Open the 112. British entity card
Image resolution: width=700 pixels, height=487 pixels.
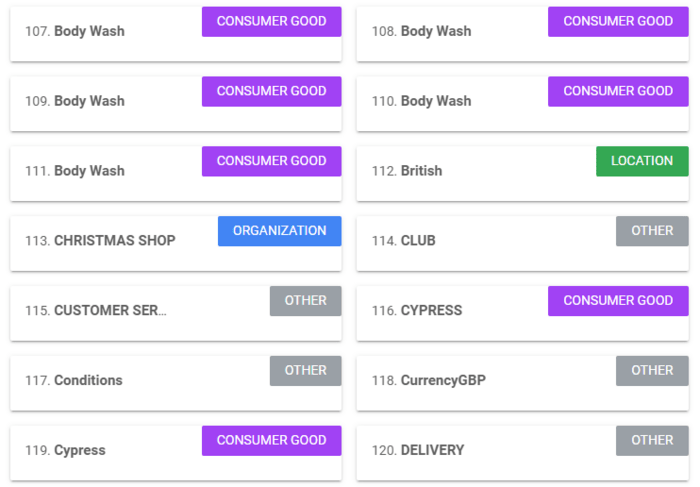tap(522, 174)
